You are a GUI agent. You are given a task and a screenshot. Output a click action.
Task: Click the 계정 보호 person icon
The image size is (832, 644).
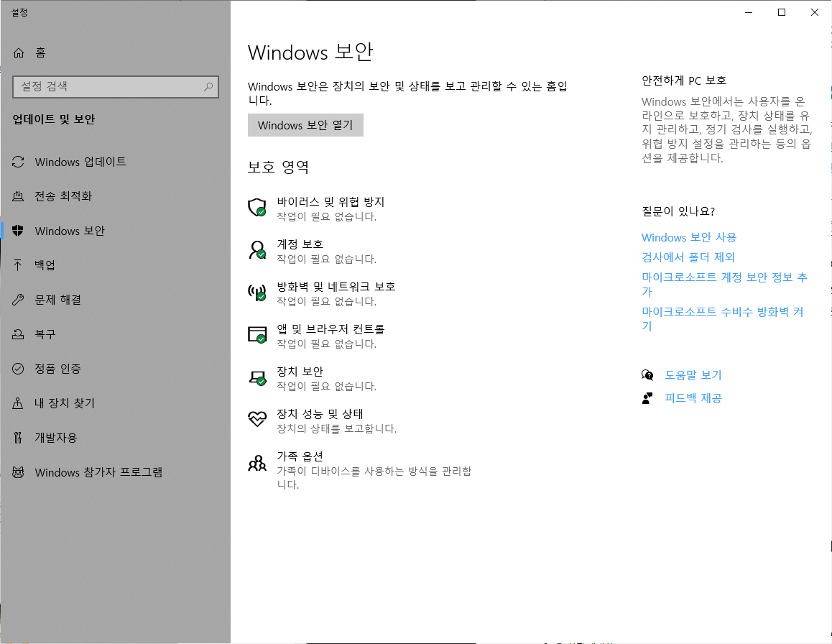[257, 249]
